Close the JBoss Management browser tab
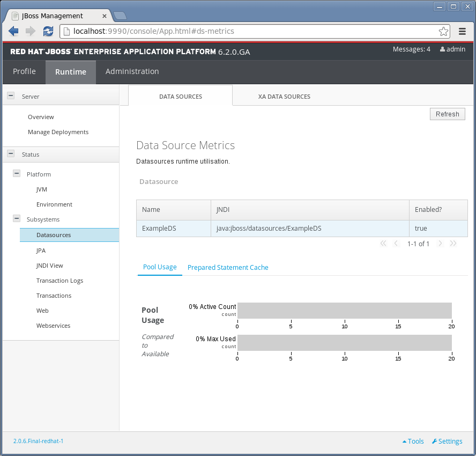This screenshot has height=456, width=476. tap(105, 16)
